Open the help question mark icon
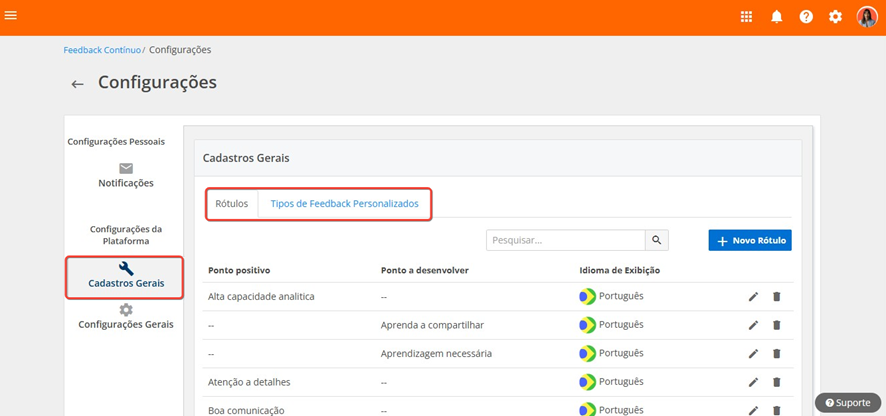Viewport: 886px width, 416px height. tap(806, 17)
